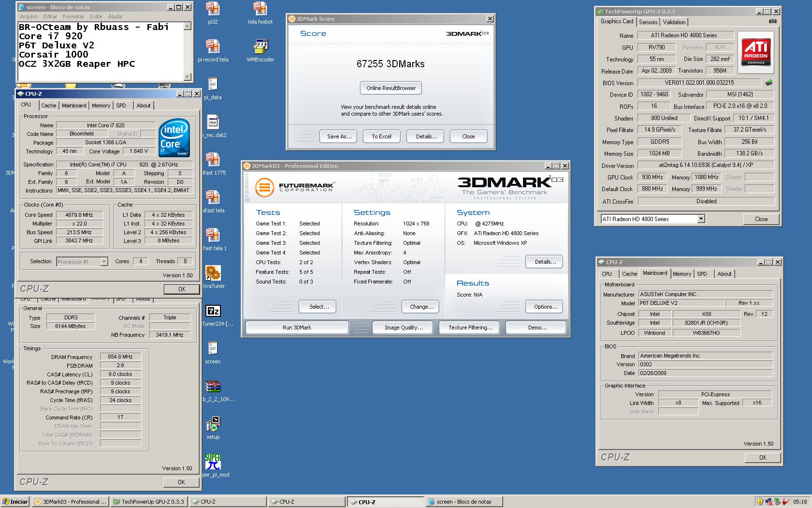The image size is (812, 508).
Task: Open the RivaTuner desktop icon
Action: pyautogui.click(x=213, y=273)
